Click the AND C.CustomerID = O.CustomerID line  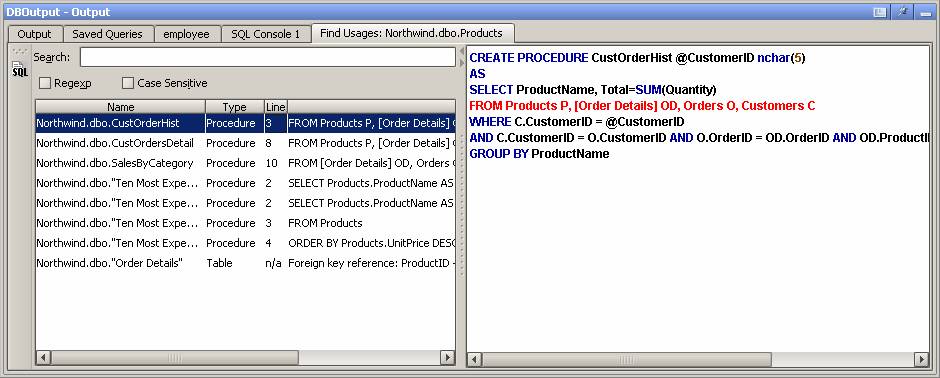click(699, 138)
